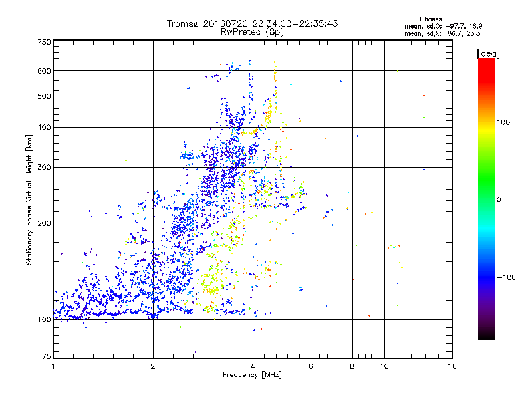Click the 'Phases' statistics heading
This screenshot has height=399, width=532.
(x=430, y=19)
